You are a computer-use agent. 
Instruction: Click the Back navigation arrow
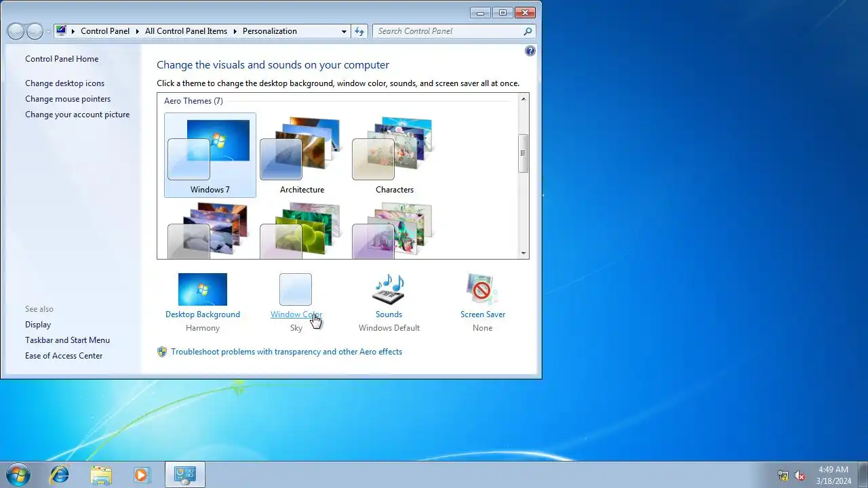coord(16,31)
